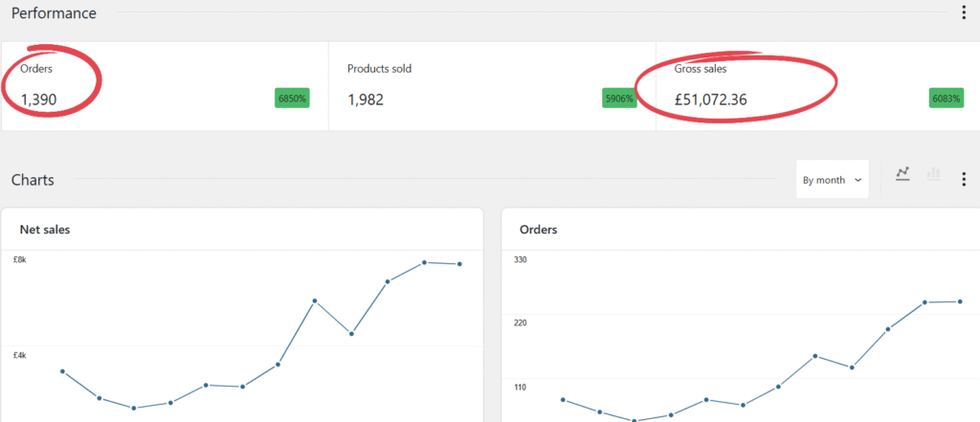The height and width of the screenshot is (422, 980).
Task: Open the By month interval dropdown
Action: coord(832,180)
